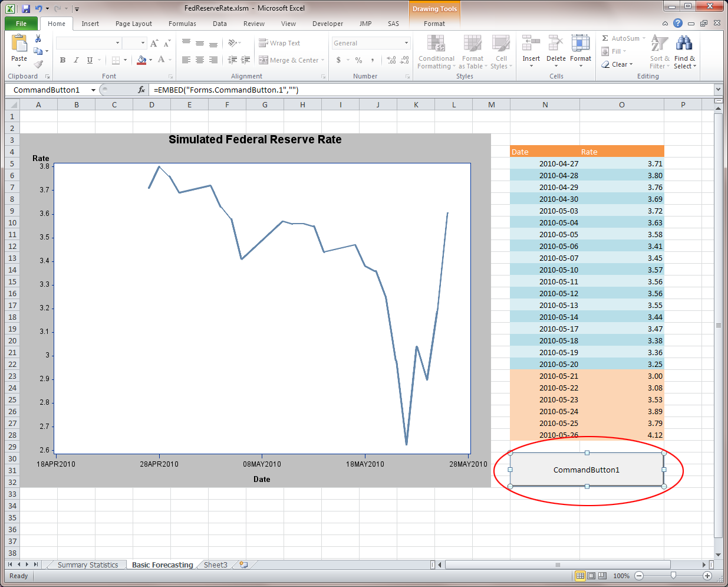This screenshot has height=587, width=728.
Task: Open the Developer ribbon tab
Action: (327, 24)
